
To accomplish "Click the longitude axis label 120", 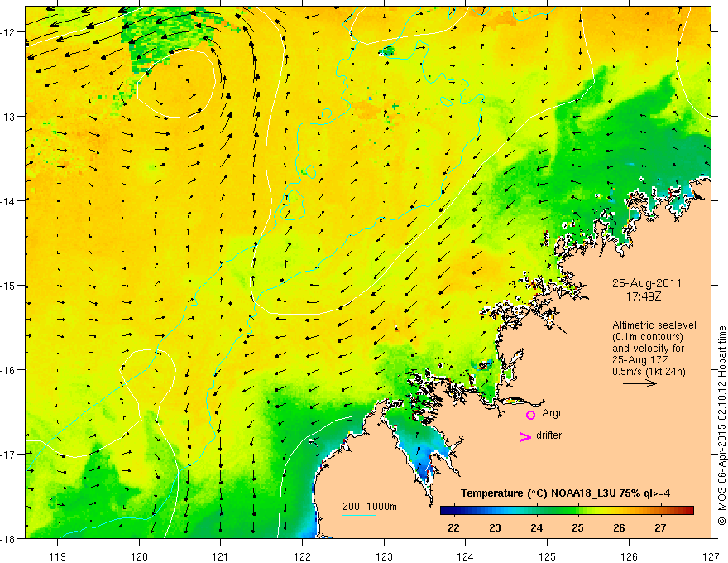I will (x=139, y=556).
